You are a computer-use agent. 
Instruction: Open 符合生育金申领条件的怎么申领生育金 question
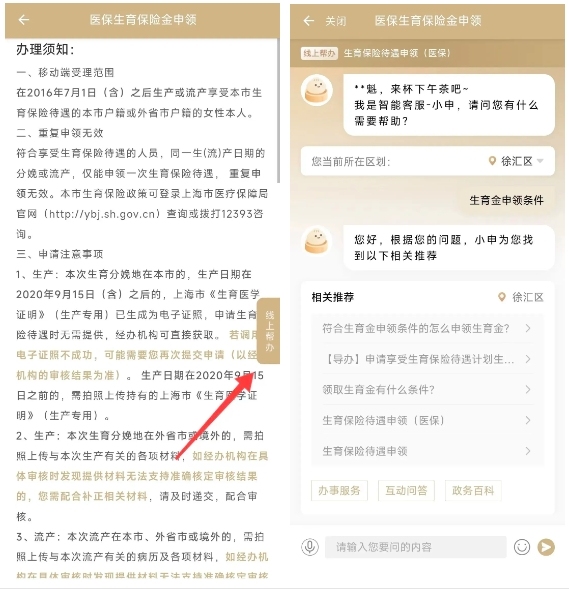[427, 328]
